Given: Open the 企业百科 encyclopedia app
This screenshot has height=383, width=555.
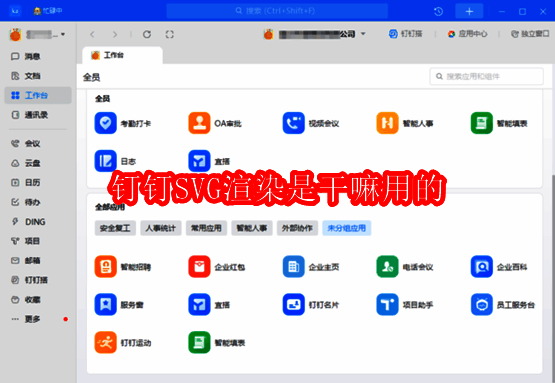Looking at the screenshot, I should 499,267.
